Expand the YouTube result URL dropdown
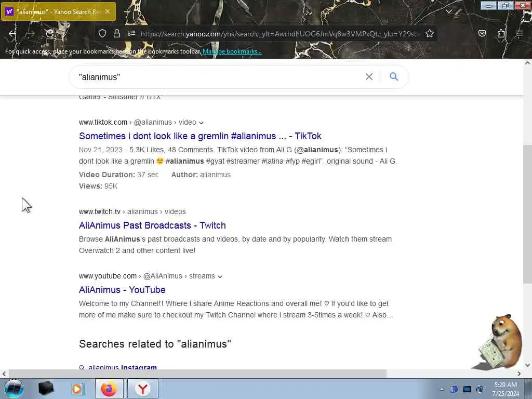The height and width of the screenshot is (399, 532). point(220,276)
